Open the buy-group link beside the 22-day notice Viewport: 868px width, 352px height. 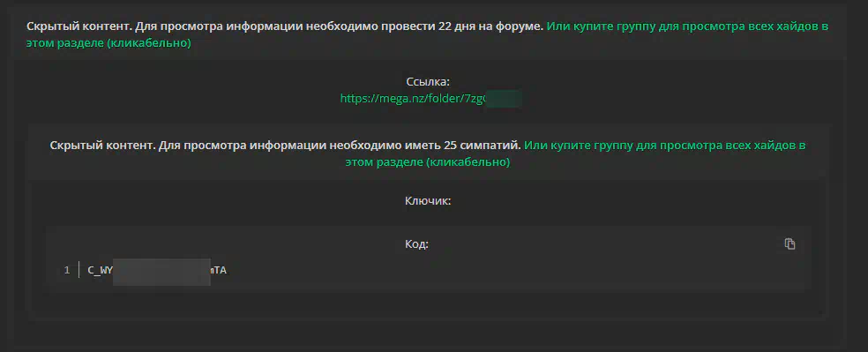427,35
